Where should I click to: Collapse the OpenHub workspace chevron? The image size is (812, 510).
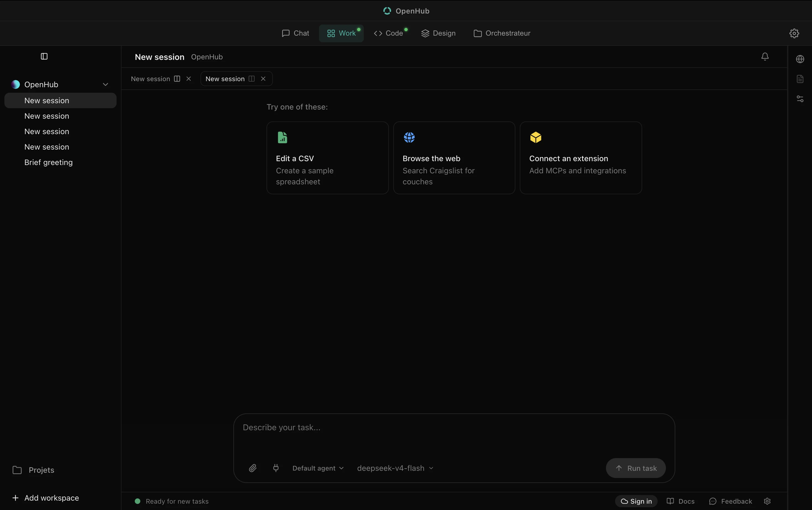click(x=106, y=84)
